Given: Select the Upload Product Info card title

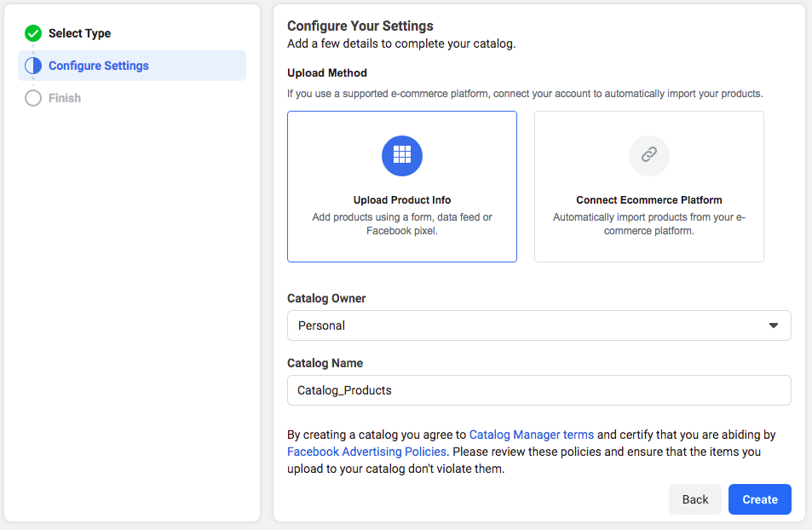Looking at the screenshot, I should point(402,200).
